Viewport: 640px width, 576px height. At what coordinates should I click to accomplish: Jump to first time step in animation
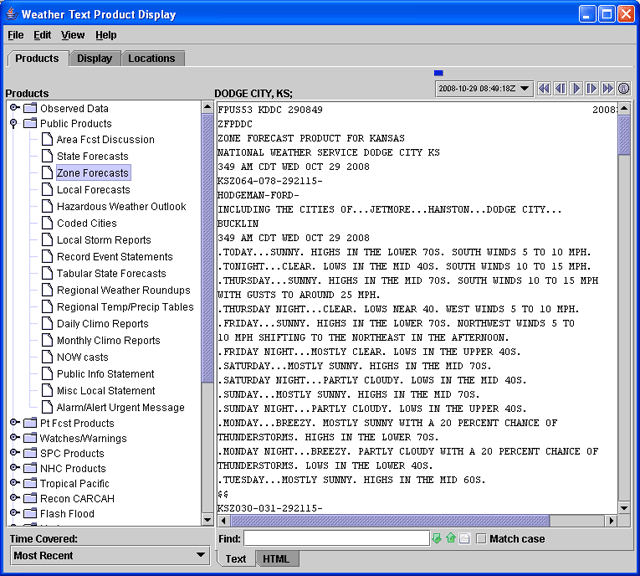click(544, 89)
